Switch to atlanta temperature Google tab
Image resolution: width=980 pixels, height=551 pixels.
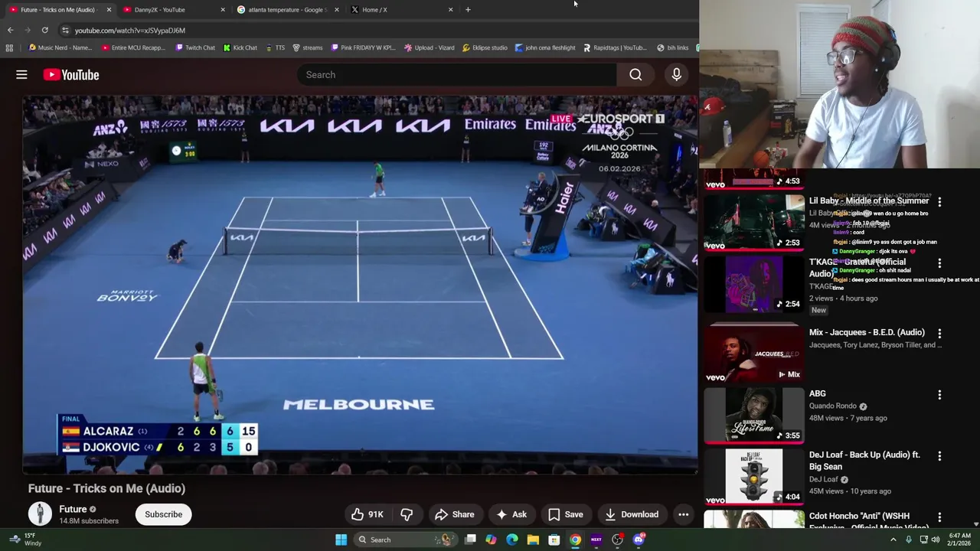pyautogui.click(x=286, y=9)
